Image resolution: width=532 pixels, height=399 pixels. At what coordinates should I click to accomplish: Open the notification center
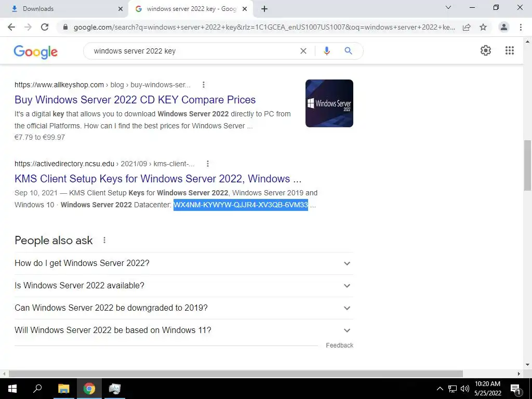click(x=515, y=389)
